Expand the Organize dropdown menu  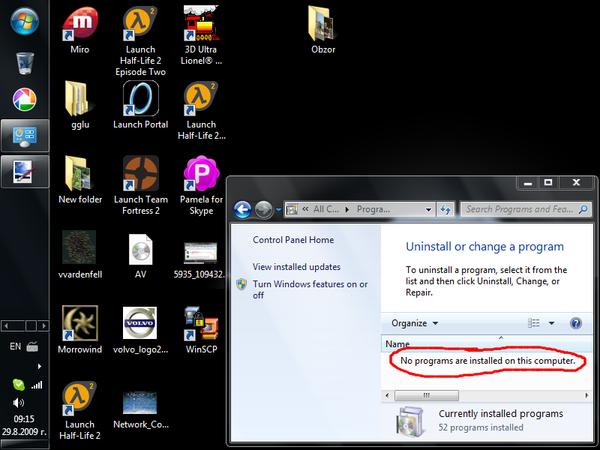tap(414, 323)
